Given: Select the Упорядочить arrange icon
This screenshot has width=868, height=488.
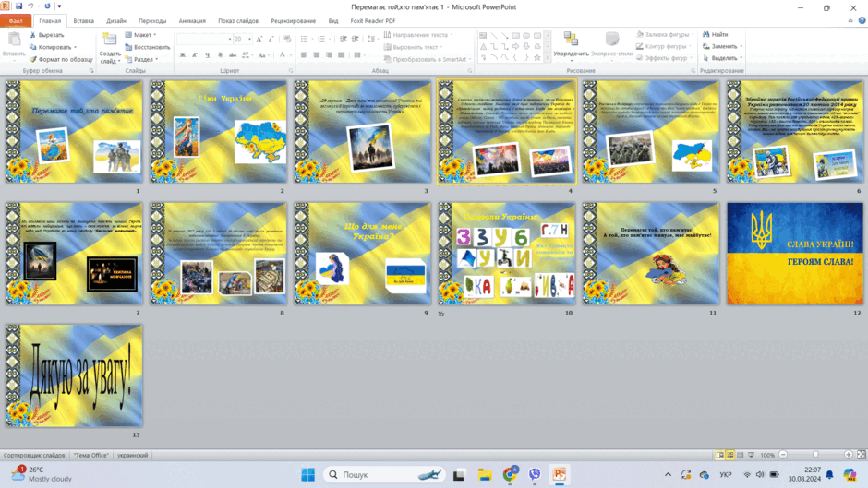Looking at the screenshot, I should [x=571, y=39].
